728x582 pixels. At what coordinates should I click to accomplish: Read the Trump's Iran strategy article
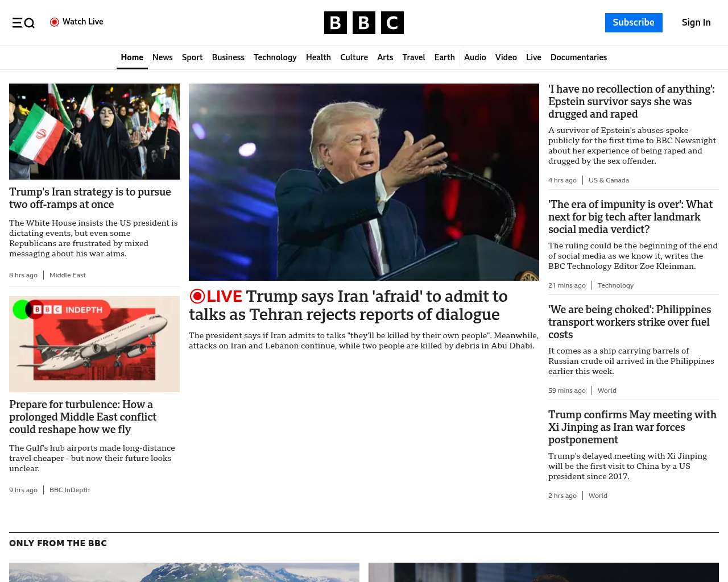[x=90, y=198]
